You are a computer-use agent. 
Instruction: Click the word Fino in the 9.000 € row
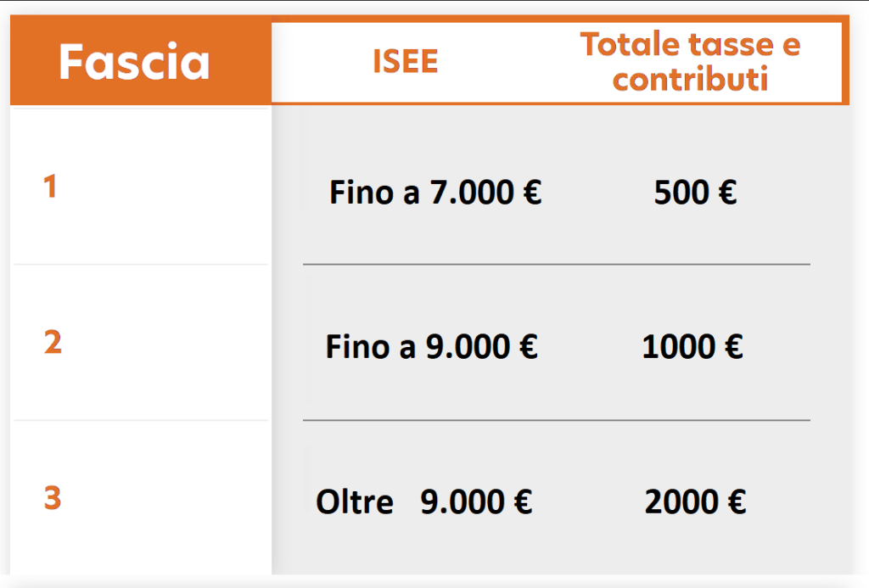(x=357, y=347)
